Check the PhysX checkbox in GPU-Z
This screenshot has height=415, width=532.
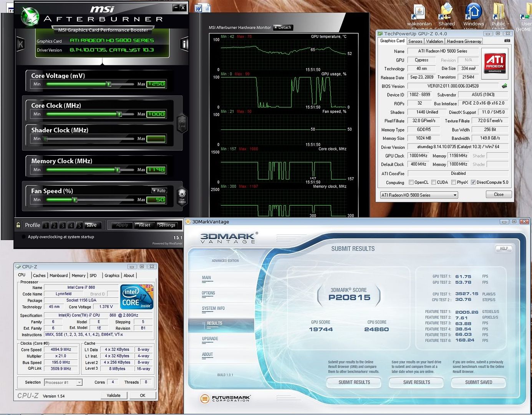[x=454, y=183]
